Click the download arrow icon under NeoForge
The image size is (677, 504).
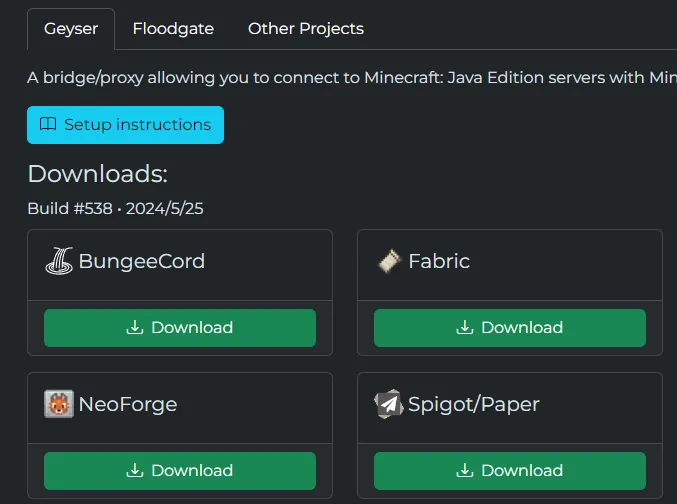[x=135, y=471]
